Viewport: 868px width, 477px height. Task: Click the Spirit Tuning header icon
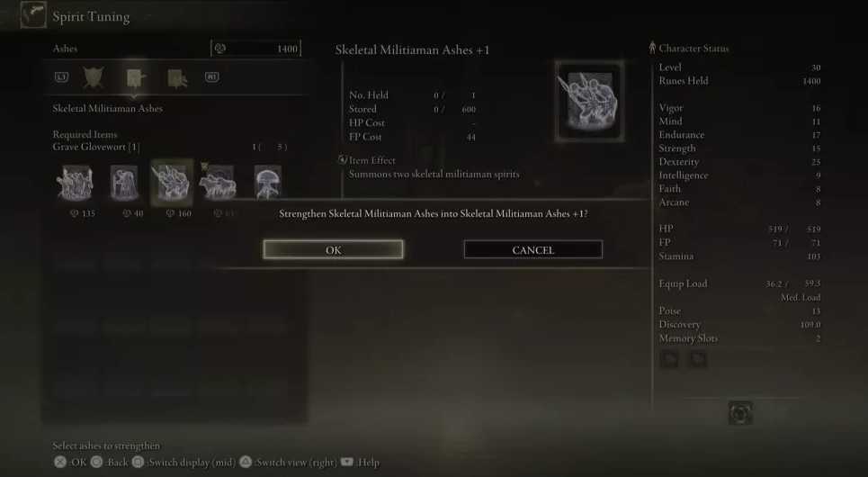[33, 15]
